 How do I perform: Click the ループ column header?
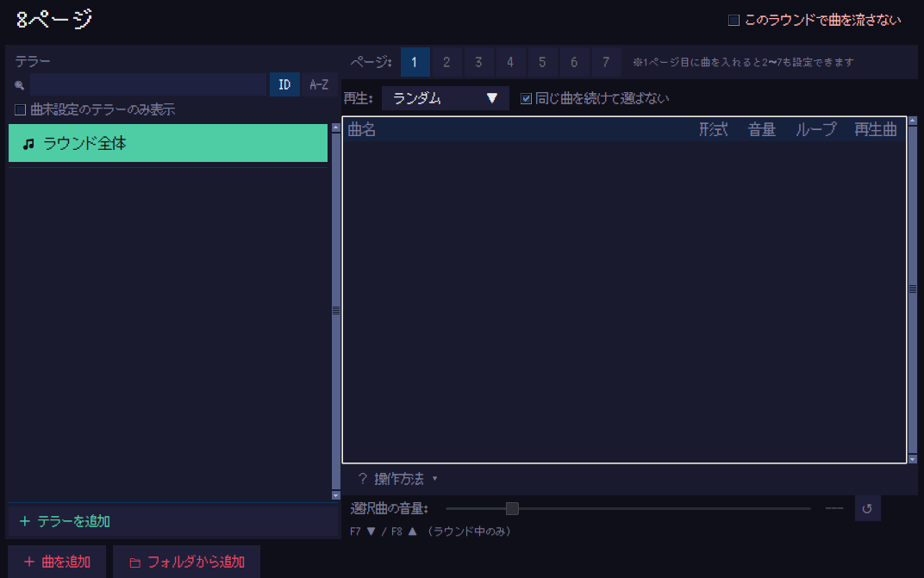pyautogui.click(x=815, y=129)
